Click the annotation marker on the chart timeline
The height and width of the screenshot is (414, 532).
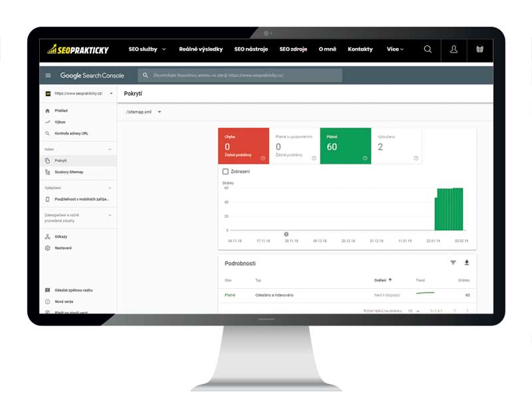point(286,234)
